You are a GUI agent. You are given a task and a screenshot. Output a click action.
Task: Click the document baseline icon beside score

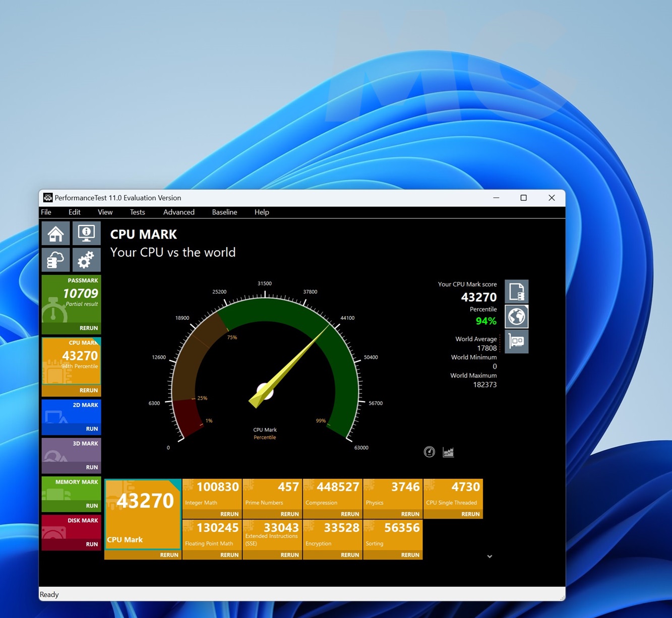click(x=516, y=292)
